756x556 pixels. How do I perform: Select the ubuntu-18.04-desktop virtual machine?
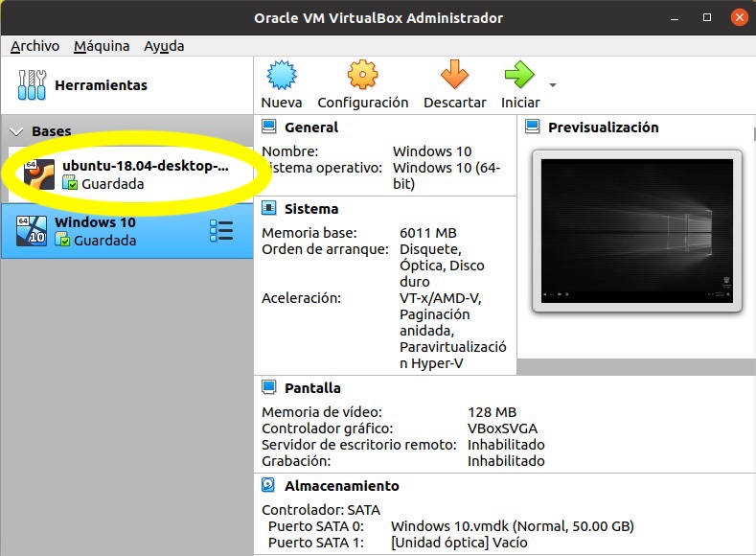130,174
